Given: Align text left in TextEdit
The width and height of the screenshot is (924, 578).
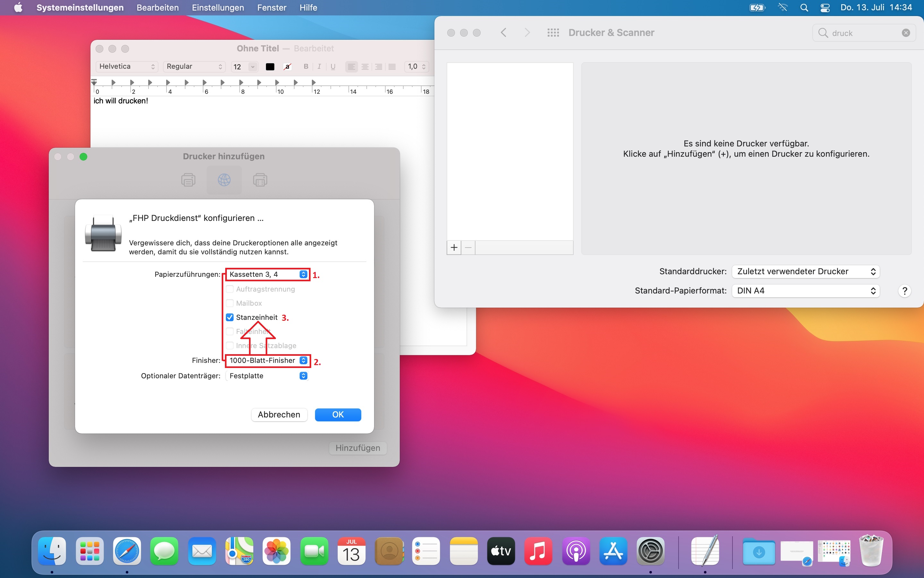Looking at the screenshot, I should pyautogui.click(x=352, y=66).
